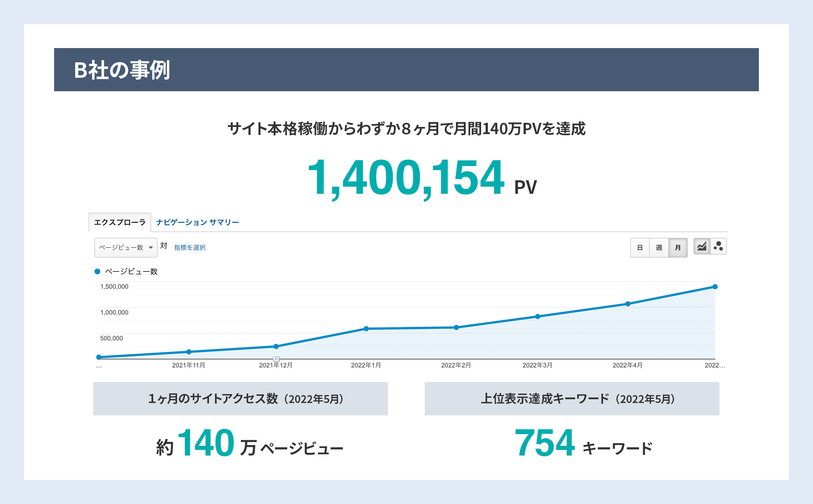813x504 pixels.
Task: Click the 2022年1月 axis label
Action: click(x=366, y=365)
